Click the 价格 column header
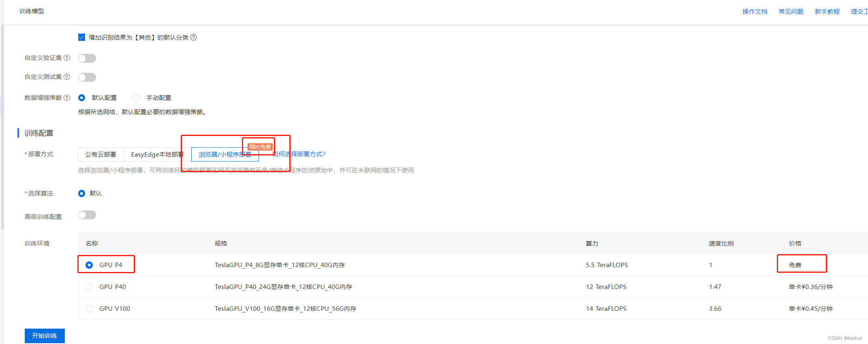Viewport: 868px width, 344px height. [795, 244]
